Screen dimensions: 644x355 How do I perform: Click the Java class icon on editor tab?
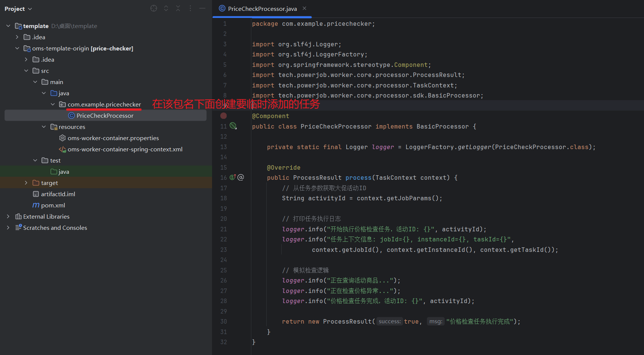pos(222,8)
